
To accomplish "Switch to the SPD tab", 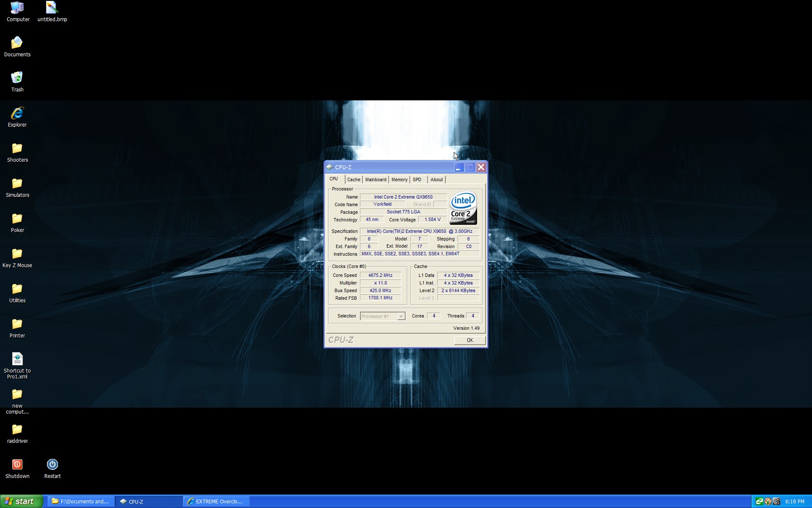I will pyautogui.click(x=417, y=180).
